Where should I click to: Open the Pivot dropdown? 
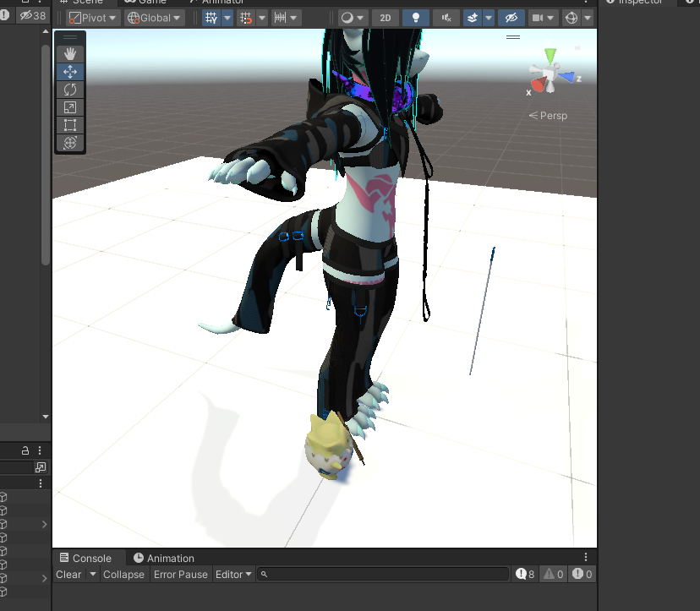pyautogui.click(x=93, y=18)
